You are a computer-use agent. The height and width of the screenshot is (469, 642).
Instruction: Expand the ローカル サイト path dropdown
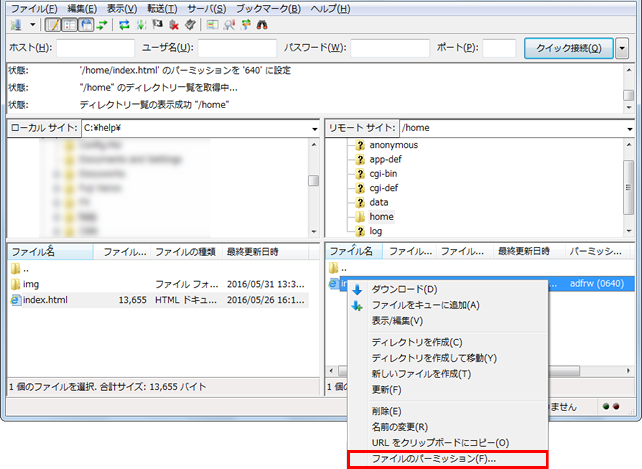312,128
